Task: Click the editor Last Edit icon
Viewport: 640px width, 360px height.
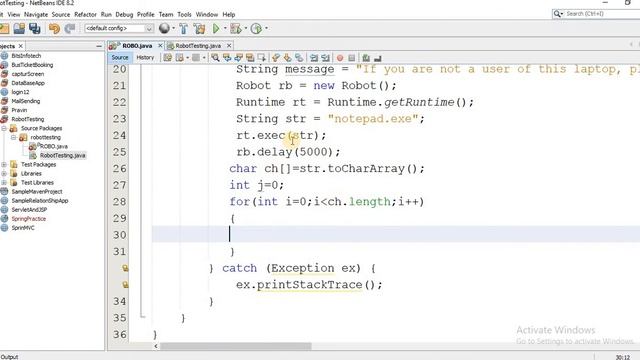Action: tap(168, 58)
